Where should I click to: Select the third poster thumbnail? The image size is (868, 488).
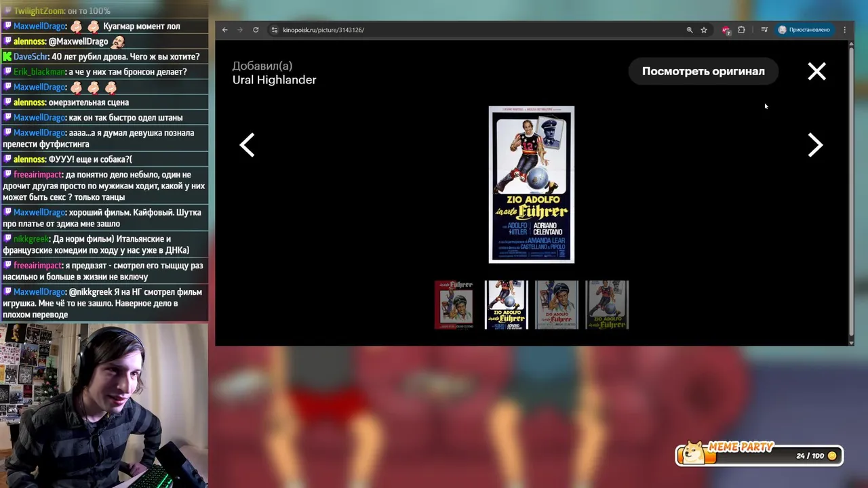(x=557, y=305)
